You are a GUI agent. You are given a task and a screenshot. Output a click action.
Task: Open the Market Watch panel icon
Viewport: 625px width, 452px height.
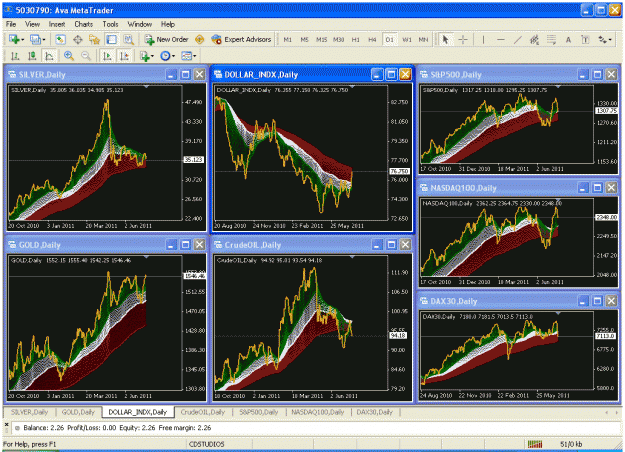(60, 39)
